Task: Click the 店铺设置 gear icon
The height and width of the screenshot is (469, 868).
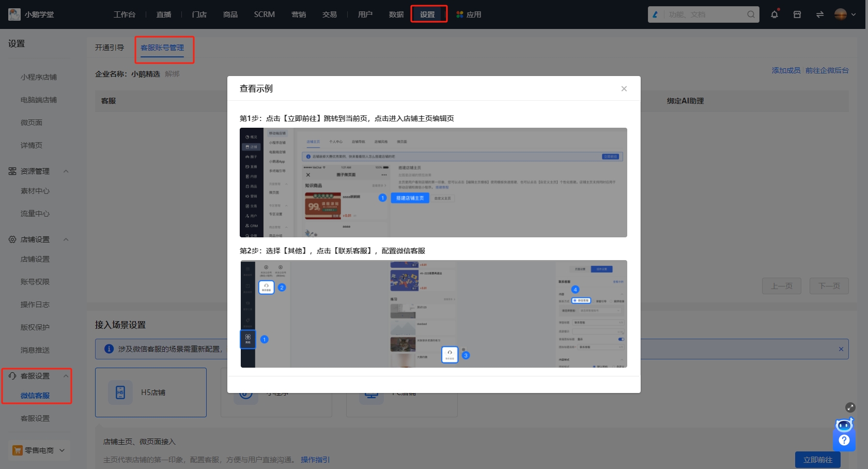Action: 12,239
